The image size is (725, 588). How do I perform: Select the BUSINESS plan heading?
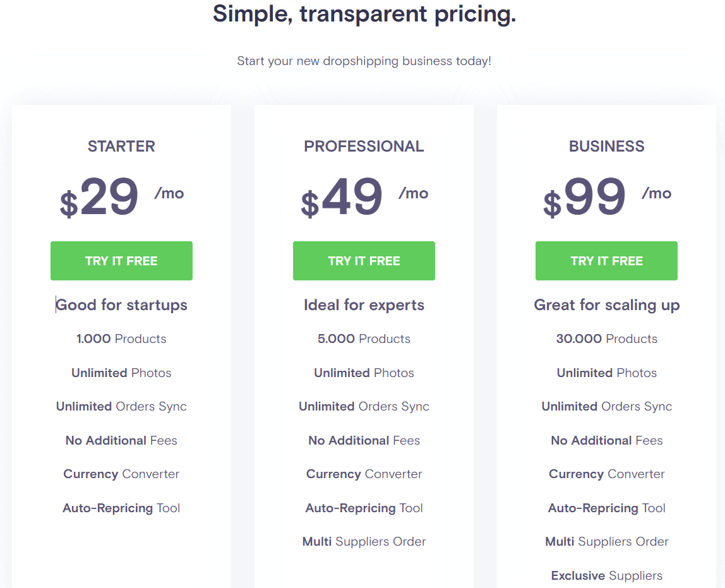tap(606, 146)
